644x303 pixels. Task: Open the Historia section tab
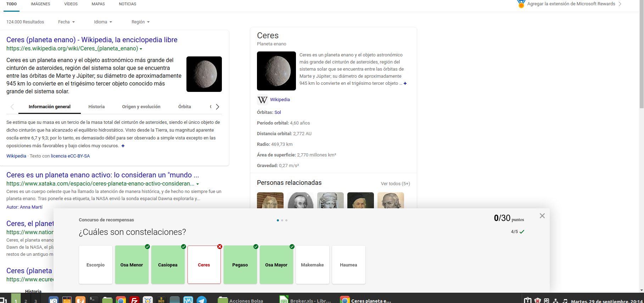(96, 107)
